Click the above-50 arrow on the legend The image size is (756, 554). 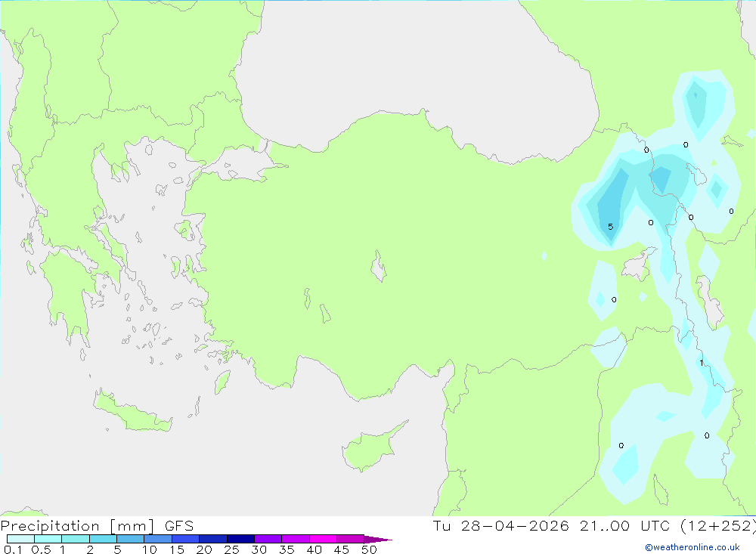coord(378,539)
